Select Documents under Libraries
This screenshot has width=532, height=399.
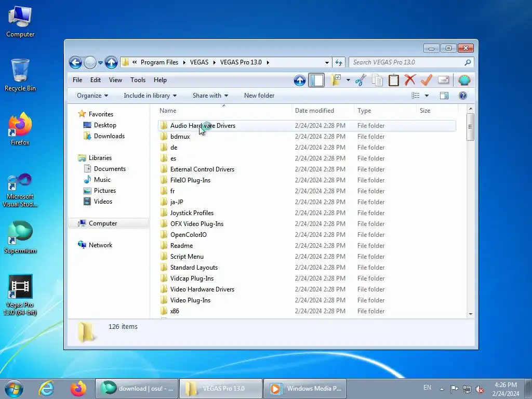[110, 169]
